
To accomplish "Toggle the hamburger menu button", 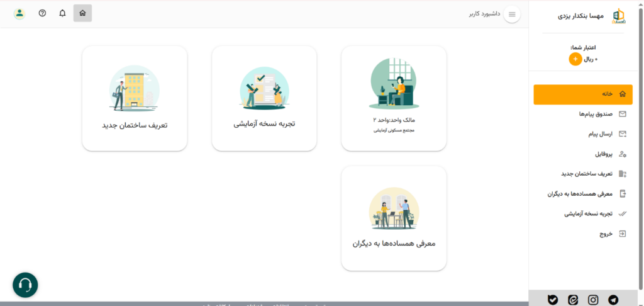I will coord(512,14).
